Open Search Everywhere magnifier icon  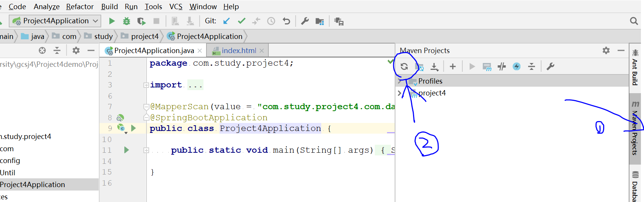(634, 21)
